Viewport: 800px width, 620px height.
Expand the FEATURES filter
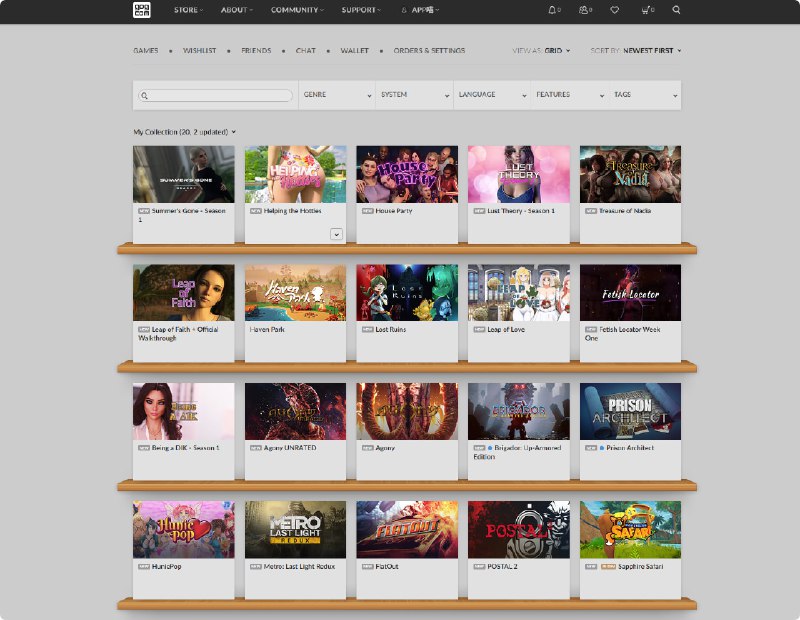[x=569, y=95]
